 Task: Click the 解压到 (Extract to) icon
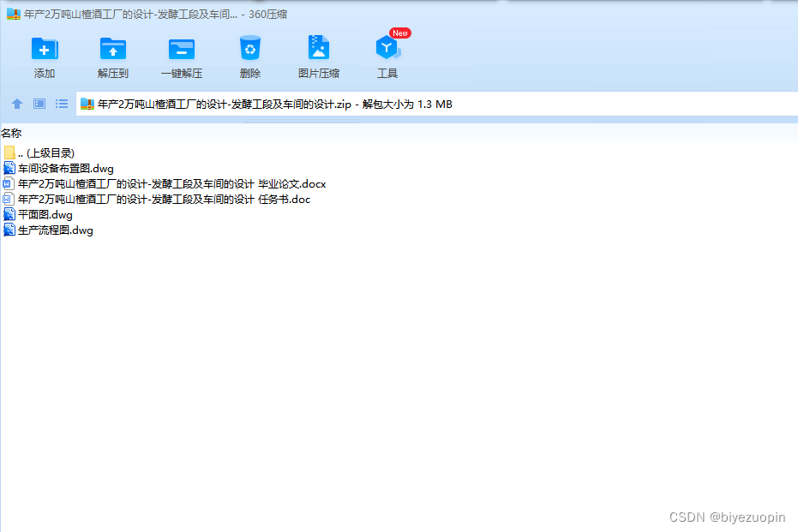tap(112, 50)
